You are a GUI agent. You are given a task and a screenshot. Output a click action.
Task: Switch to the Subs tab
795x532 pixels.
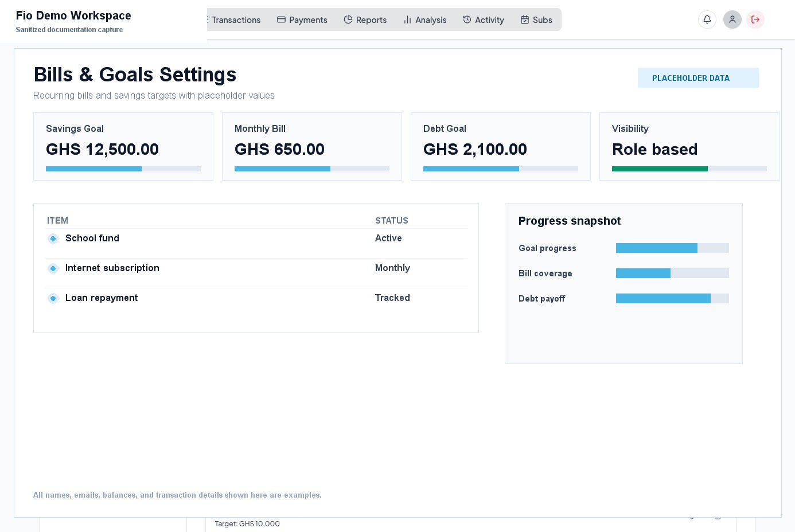click(536, 19)
